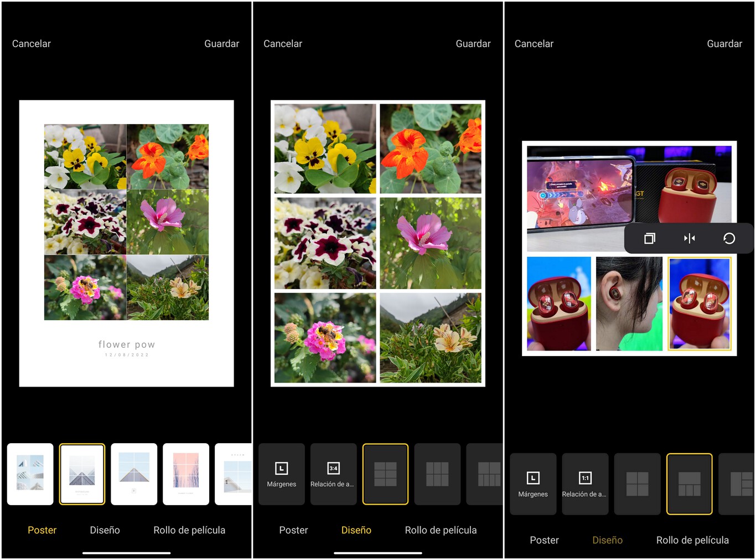
Task: Open the 1:1 aspect ratio option
Action: click(x=584, y=483)
